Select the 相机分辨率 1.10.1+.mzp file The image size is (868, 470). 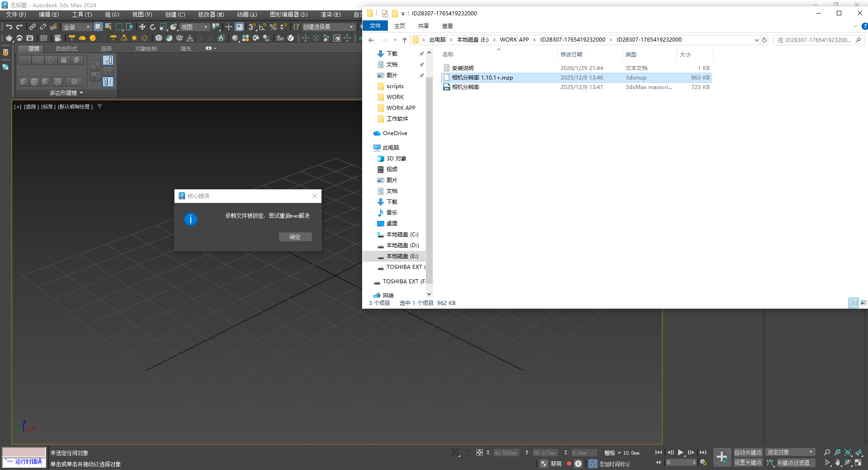pyautogui.click(x=482, y=78)
